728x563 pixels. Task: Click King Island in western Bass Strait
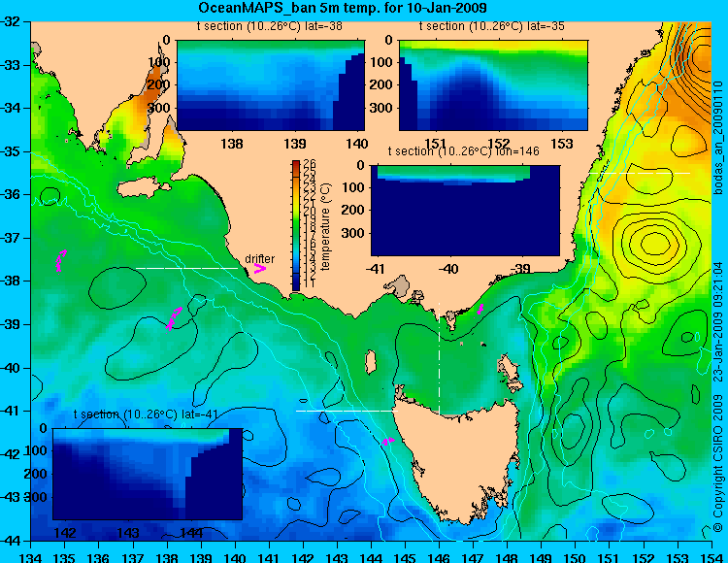click(x=370, y=362)
